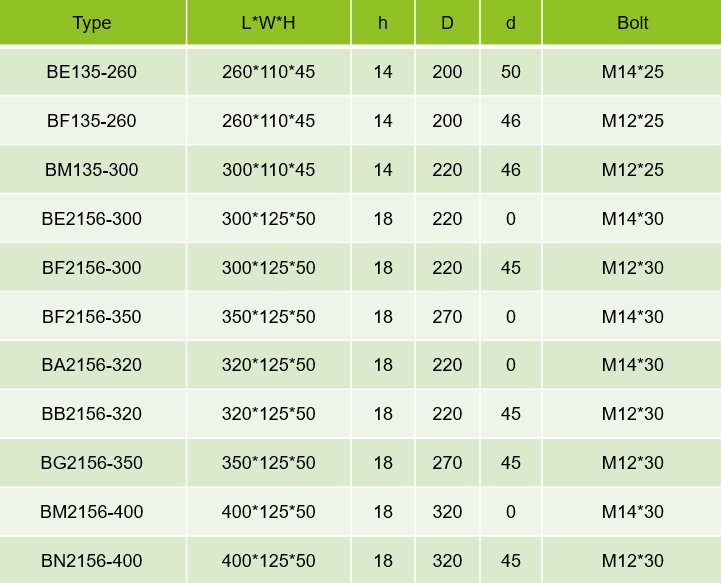This screenshot has height=583, width=721.
Task: Click the BF135-260 type cell
Action: coord(92,121)
